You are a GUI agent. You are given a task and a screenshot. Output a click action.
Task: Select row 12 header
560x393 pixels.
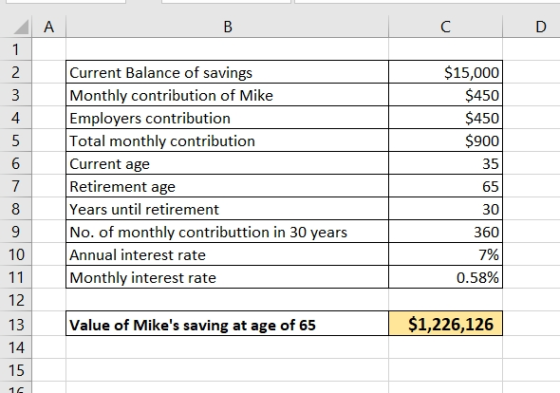coord(16,300)
